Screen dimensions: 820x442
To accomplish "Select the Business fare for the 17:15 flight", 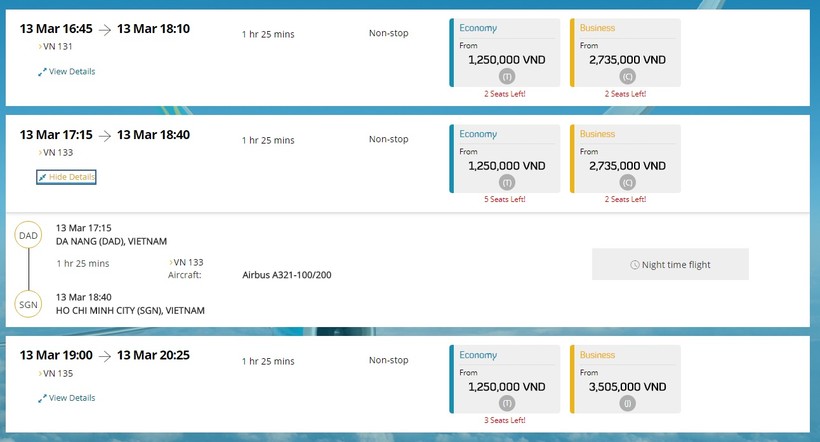I will (625, 160).
